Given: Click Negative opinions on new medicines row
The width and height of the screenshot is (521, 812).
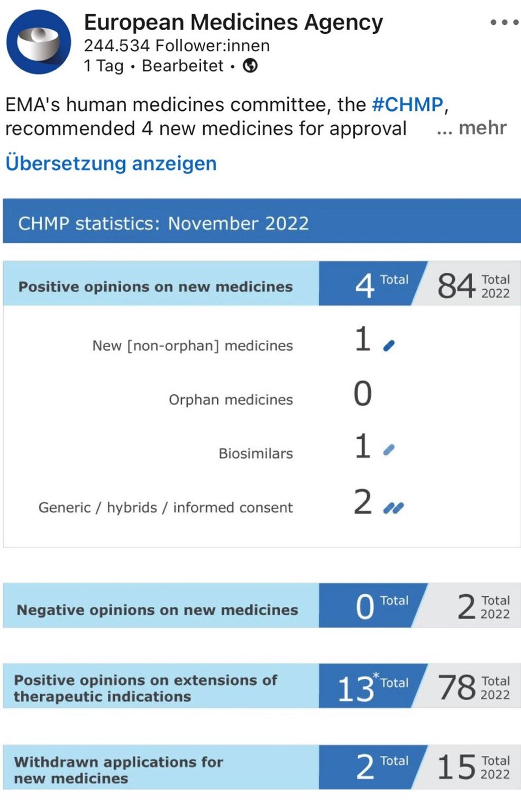Looking at the screenshot, I should [158, 610].
